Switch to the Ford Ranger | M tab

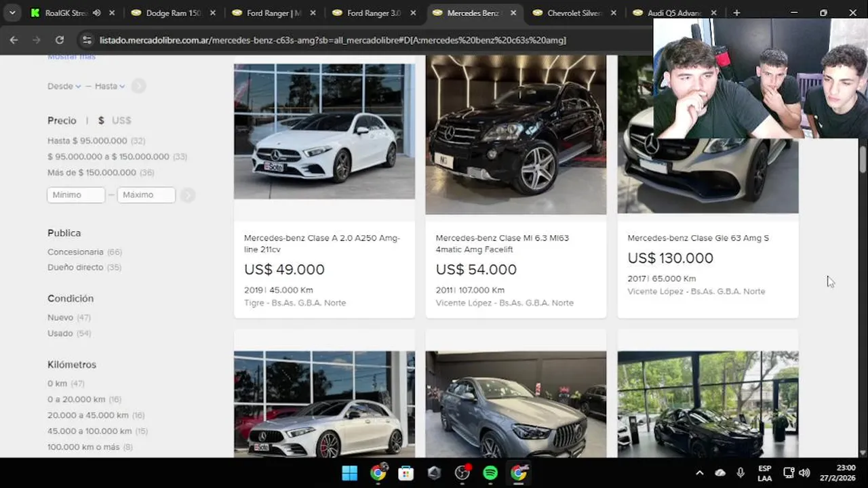pos(273,13)
